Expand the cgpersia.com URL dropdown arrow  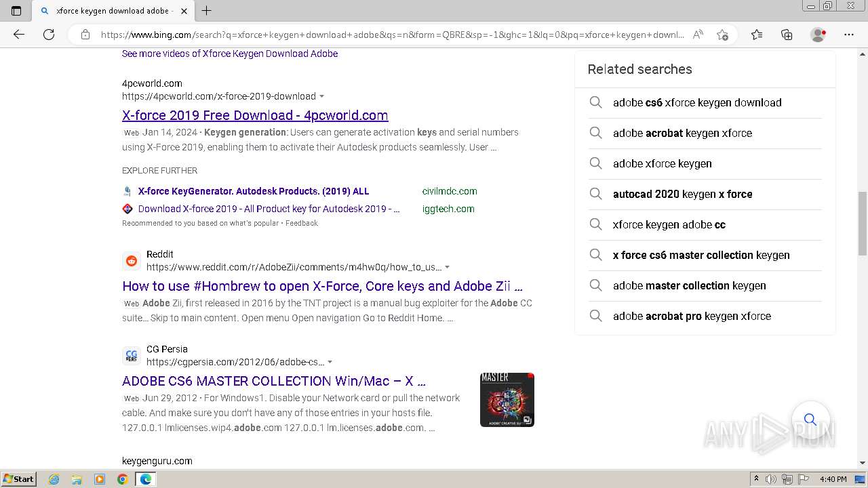330,362
